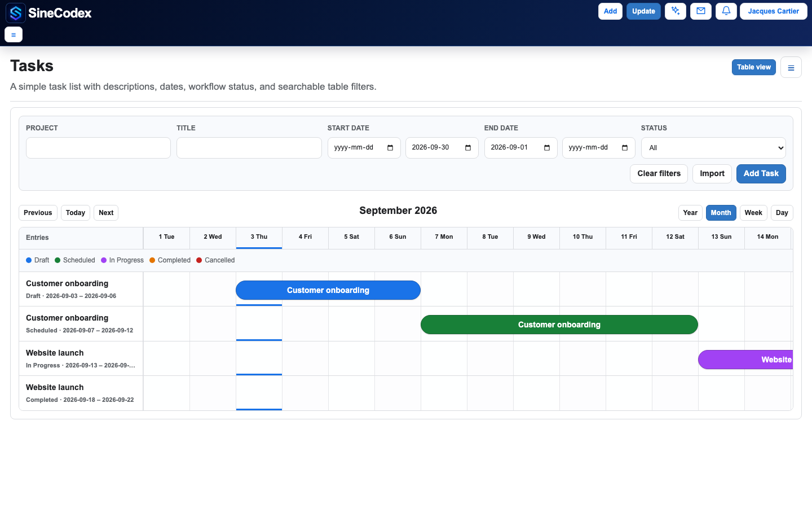812x508 pixels.
Task: Select the 14 Mon column header
Action: click(767, 237)
